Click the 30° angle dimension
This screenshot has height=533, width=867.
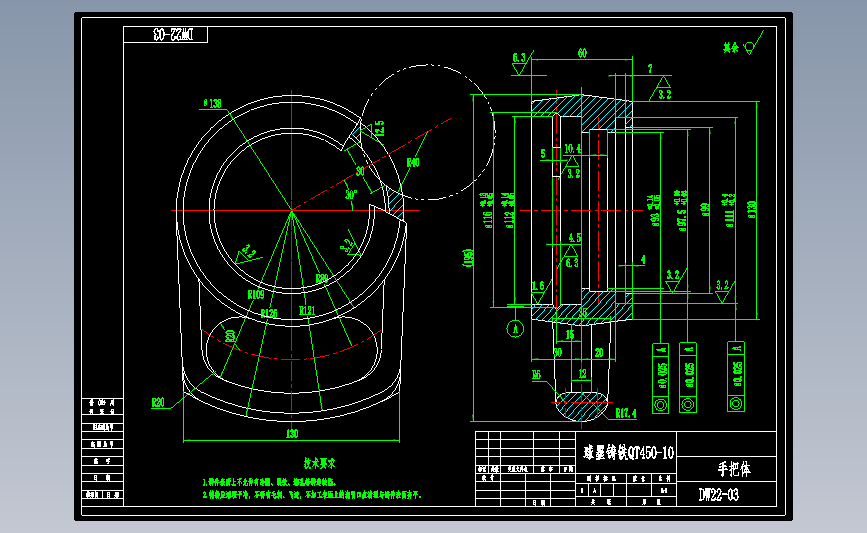click(x=351, y=195)
